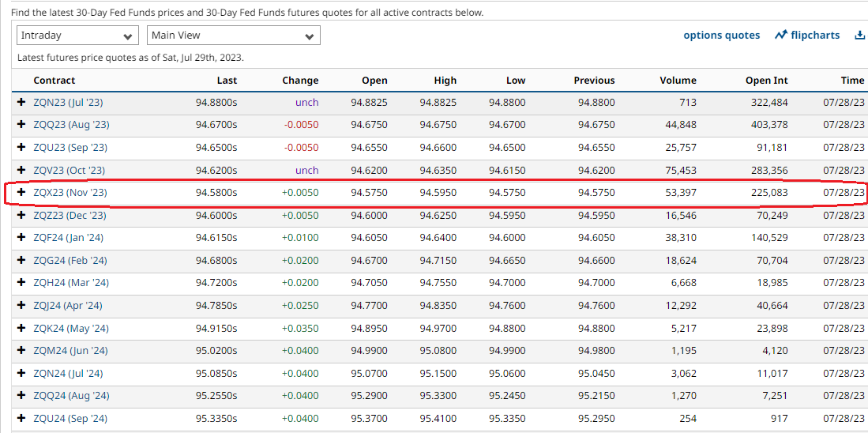Screen dimensions: 868x433
Task: Expand the ZQG24 (Feb '24) row
Action: pos(21,260)
